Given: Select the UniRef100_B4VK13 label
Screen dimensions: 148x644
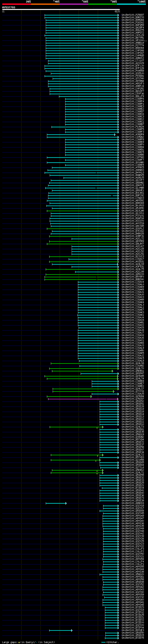Looking at the screenshot, I should click(x=133, y=173).
